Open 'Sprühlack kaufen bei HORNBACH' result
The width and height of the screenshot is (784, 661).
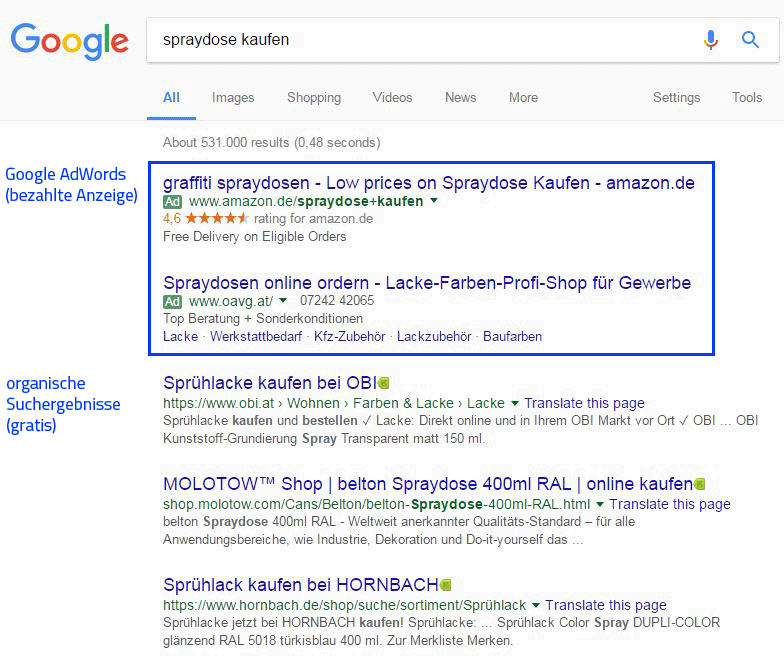(301, 584)
